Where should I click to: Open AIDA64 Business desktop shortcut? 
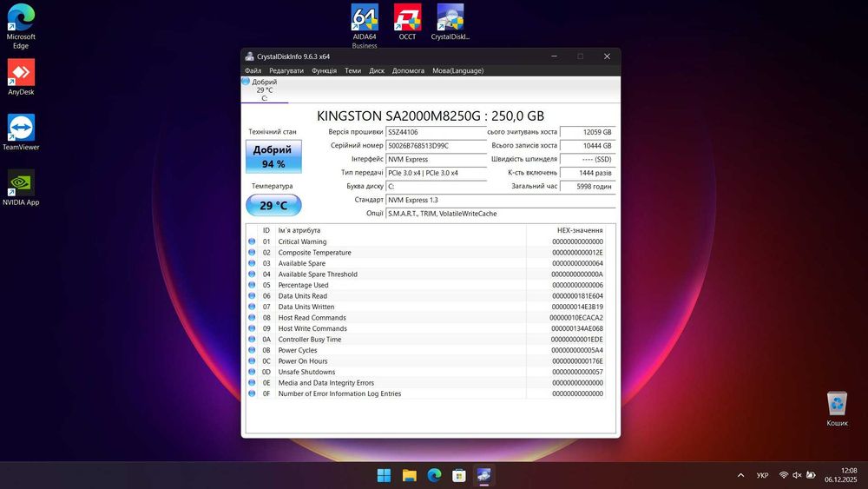365,26
